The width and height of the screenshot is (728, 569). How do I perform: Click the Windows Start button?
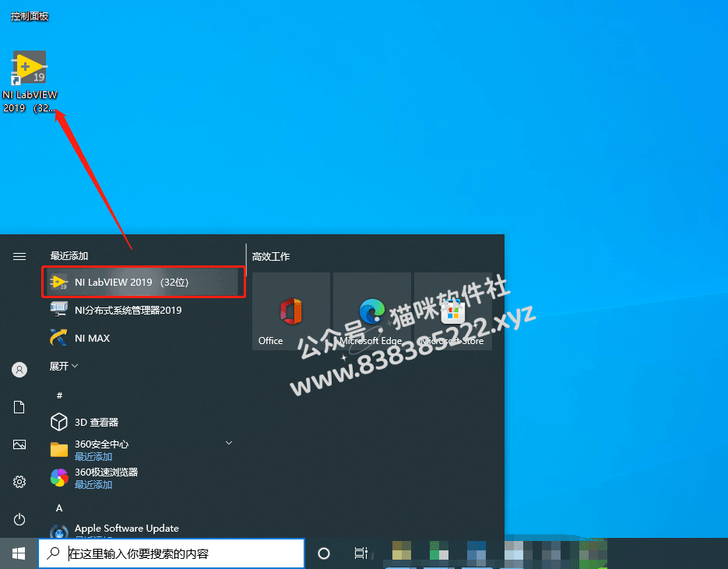point(19,553)
